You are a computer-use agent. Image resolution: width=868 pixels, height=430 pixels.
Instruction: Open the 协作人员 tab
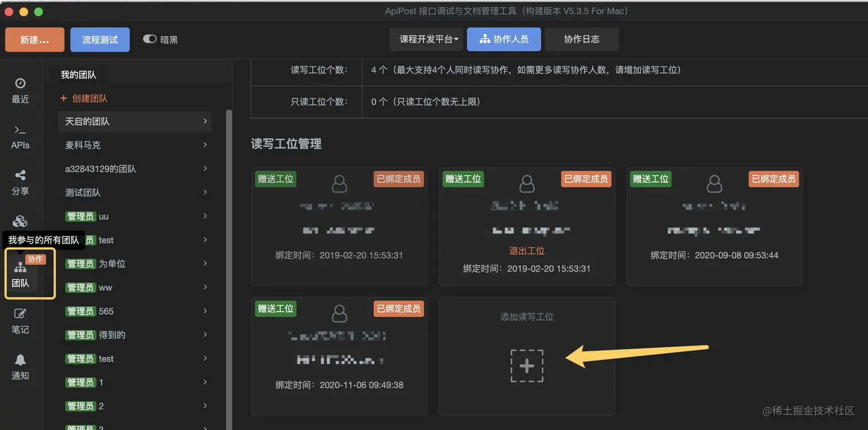[x=504, y=40]
